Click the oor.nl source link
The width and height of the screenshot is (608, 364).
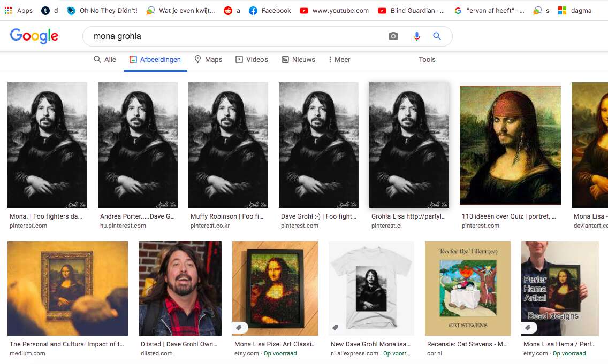click(434, 353)
